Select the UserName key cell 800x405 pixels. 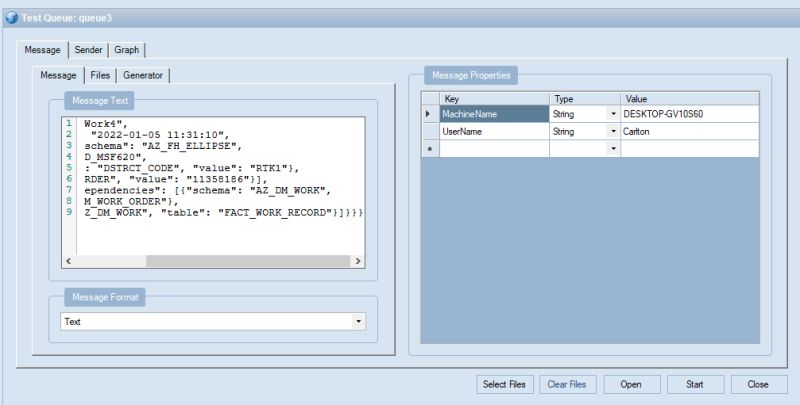494,132
